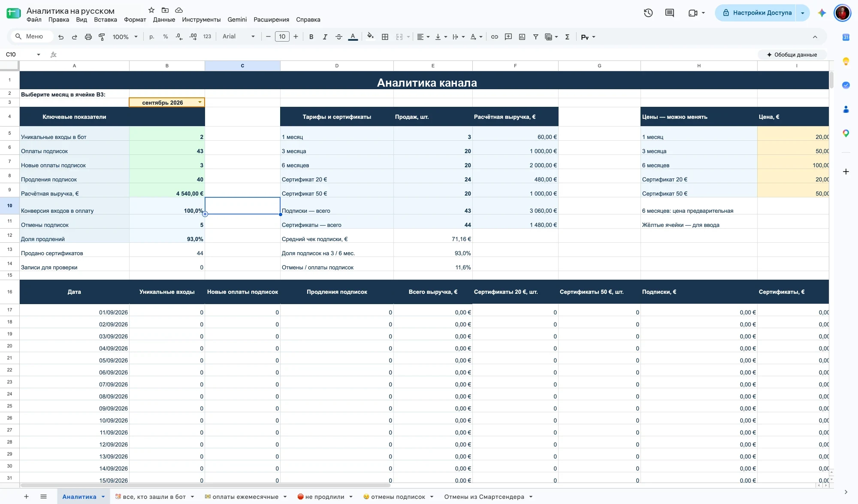Open the text color picker

tap(353, 37)
